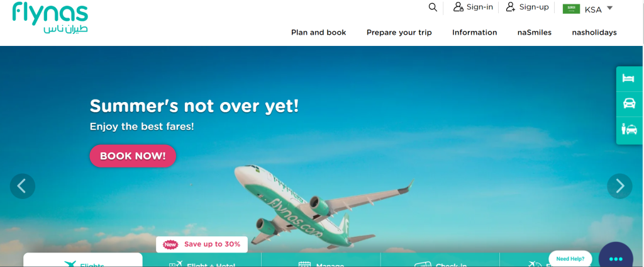The height and width of the screenshot is (267, 644).
Task: Click the flynas logo
Action: tap(50, 18)
